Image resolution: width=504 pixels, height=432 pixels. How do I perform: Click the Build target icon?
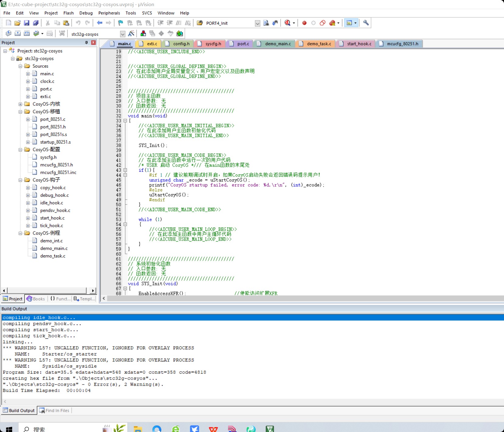tap(18, 33)
